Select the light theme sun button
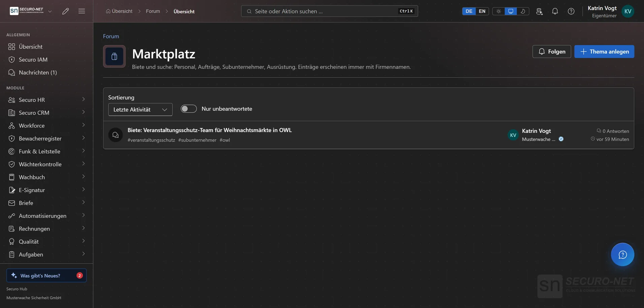This screenshot has height=308, width=644. click(x=498, y=11)
